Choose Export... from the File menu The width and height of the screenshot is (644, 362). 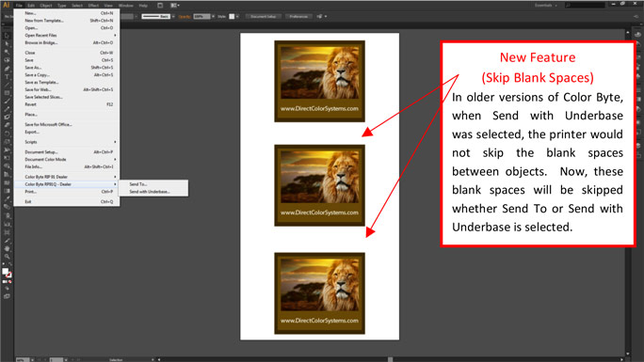click(x=67, y=132)
